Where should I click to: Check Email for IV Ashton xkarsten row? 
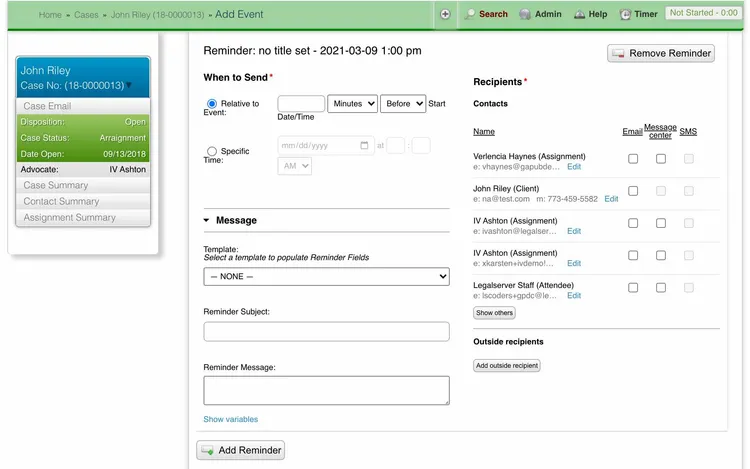coord(633,255)
